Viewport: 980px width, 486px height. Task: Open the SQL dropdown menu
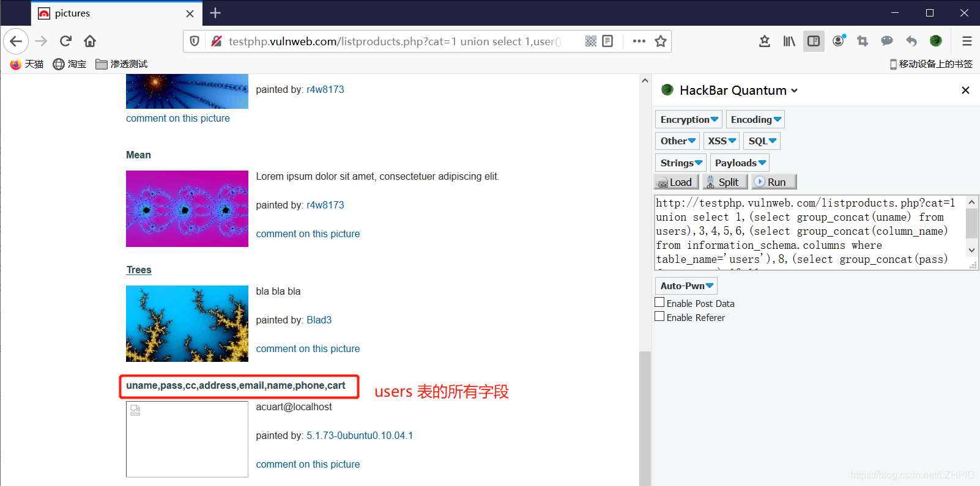(762, 141)
